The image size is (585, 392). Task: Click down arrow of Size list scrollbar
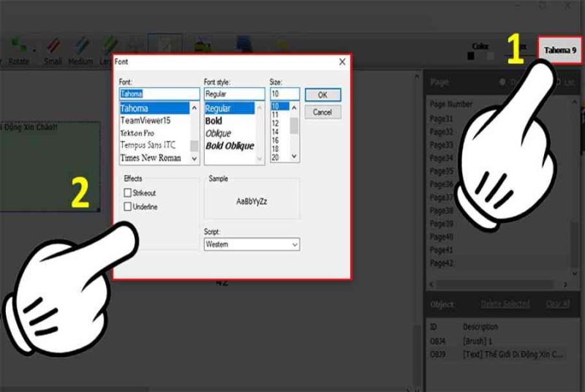[x=294, y=157]
